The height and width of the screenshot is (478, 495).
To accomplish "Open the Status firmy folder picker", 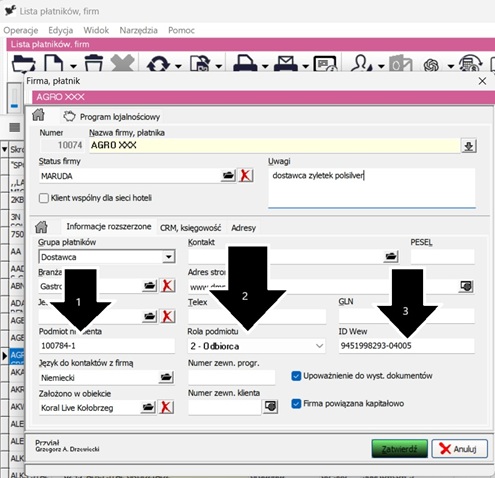I will click(228, 175).
